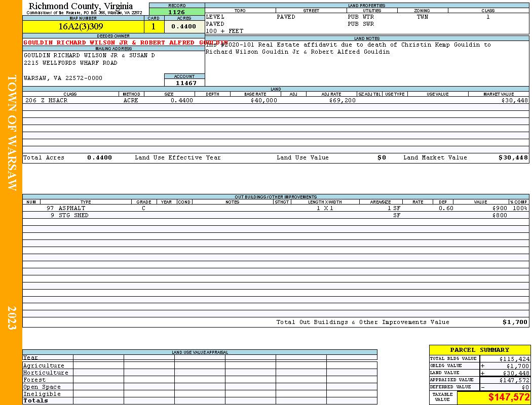This screenshot has width=532, height=405.
Task: Click the 2023 year on orange sidebar
Action: tap(12, 317)
